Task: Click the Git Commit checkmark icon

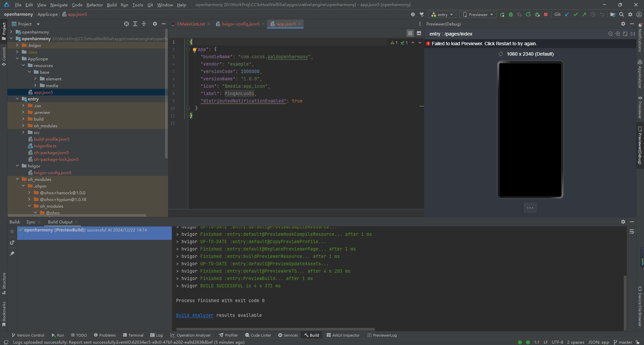Action: [x=576, y=14]
